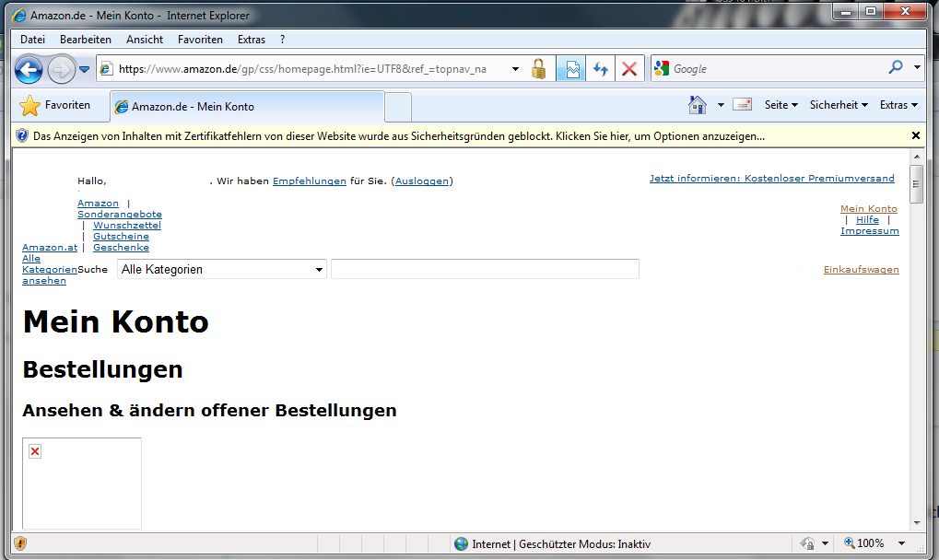Click the shield icon in information bar
This screenshot has width=939, height=560.
point(22,135)
